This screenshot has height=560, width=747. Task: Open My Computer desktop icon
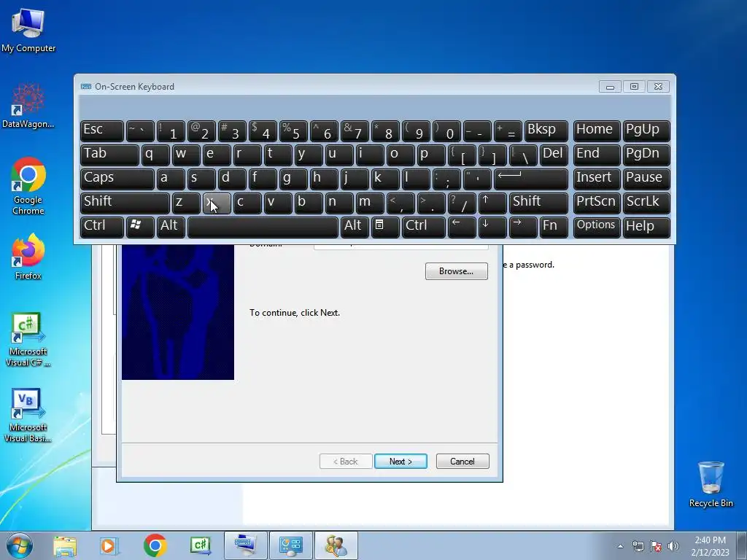(x=28, y=30)
